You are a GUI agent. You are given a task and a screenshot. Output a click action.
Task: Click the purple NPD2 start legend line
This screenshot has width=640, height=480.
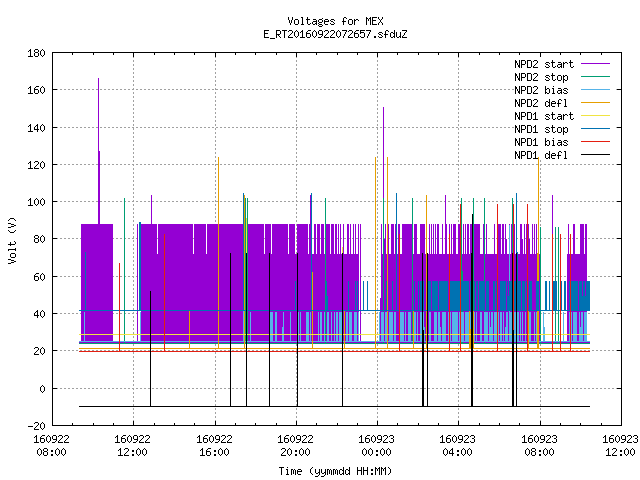(595, 64)
